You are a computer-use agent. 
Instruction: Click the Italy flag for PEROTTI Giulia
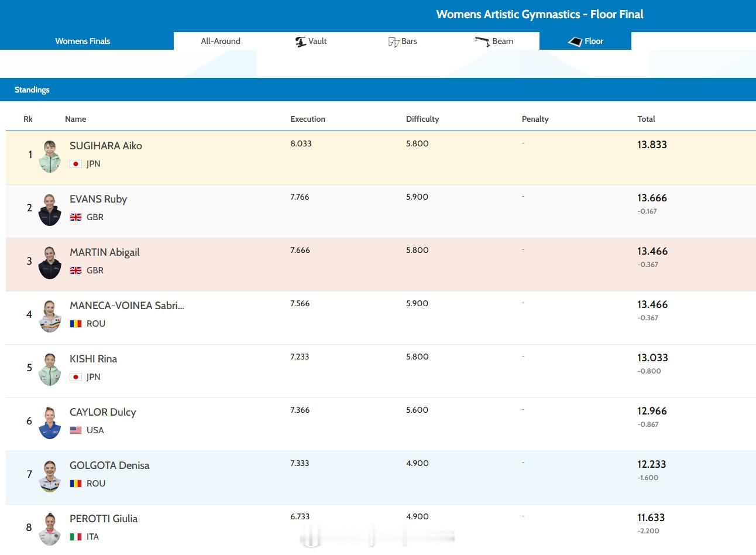75,537
